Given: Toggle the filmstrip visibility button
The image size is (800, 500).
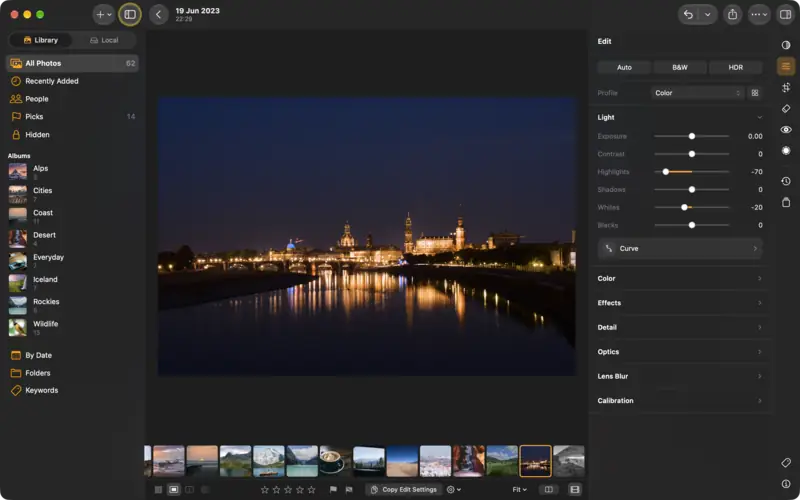Looking at the screenshot, I should pyautogui.click(x=574, y=489).
